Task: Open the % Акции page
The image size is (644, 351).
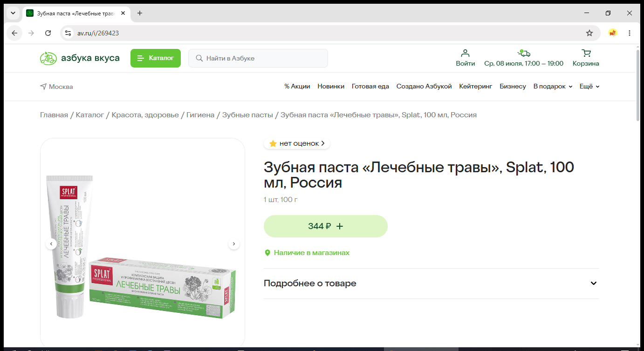Action: click(x=297, y=87)
